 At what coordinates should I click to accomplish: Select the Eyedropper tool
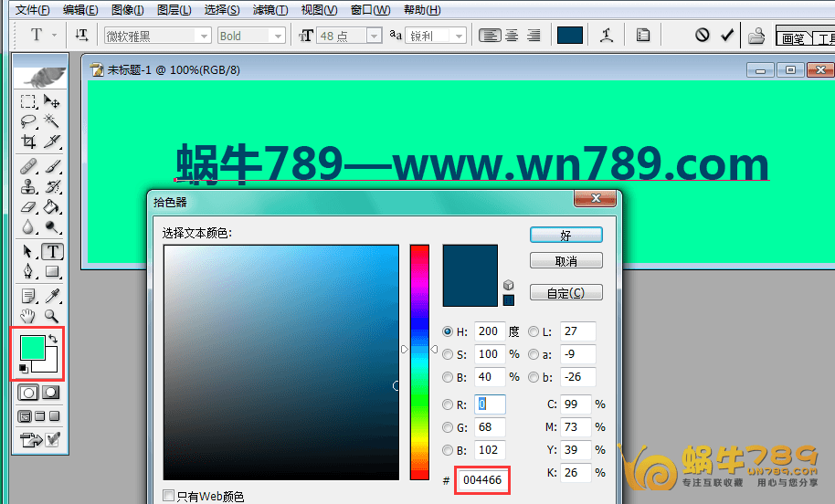point(52,295)
